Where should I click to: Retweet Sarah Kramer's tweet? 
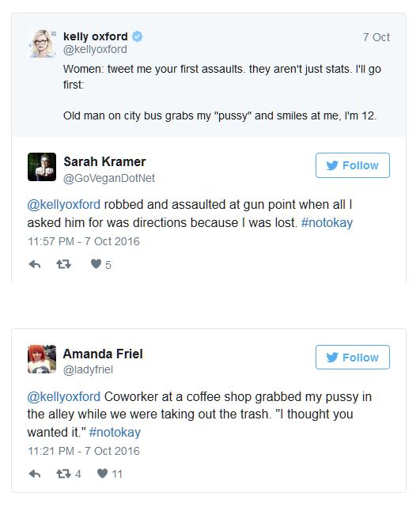pyautogui.click(x=63, y=264)
